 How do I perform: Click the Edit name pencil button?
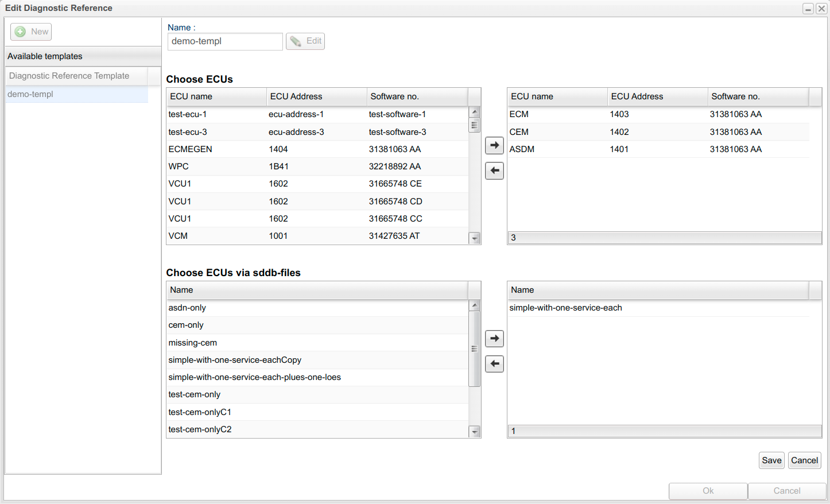click(305, 41)
